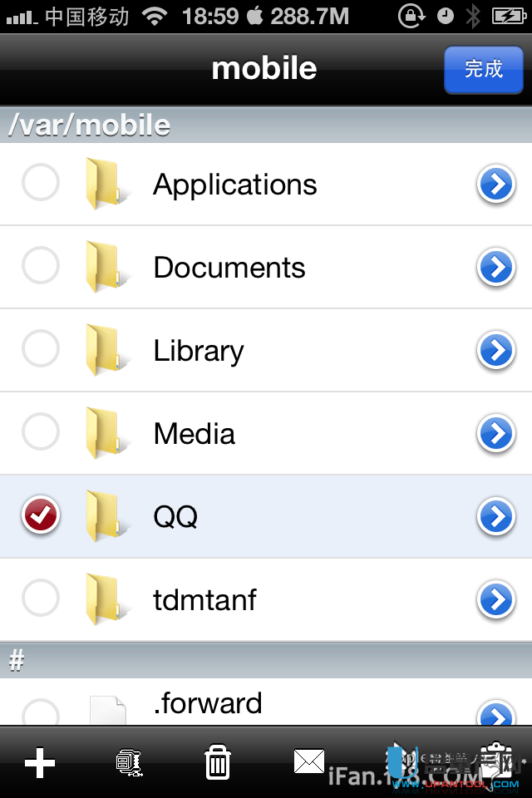
Task: Check the .forward file selection circle
Action: [40, 713]
